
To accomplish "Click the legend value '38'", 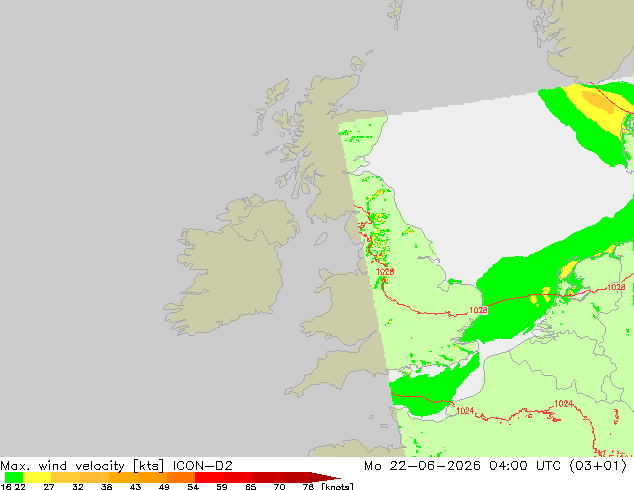I will 106,486.
